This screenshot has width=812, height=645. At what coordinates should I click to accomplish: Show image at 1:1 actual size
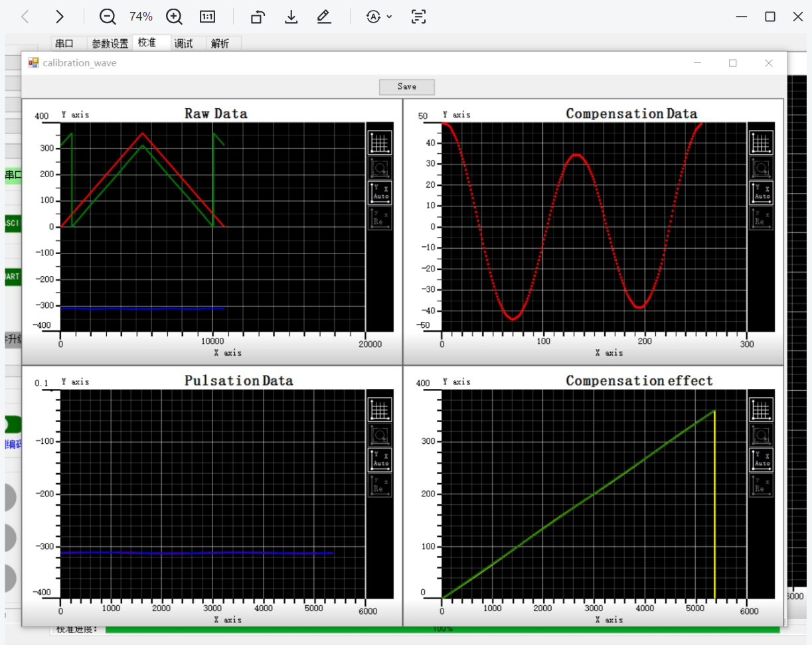tap(207, 17)
